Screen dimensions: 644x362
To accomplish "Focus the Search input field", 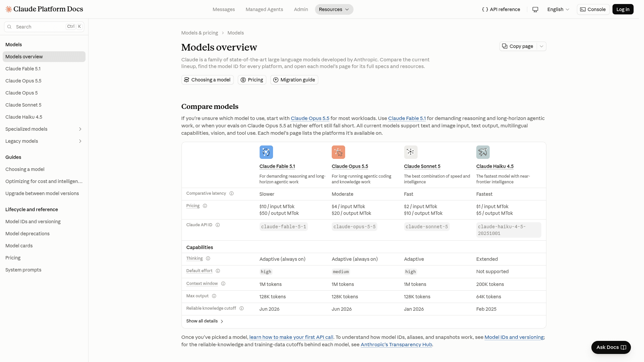I will [x=44, y=27].
